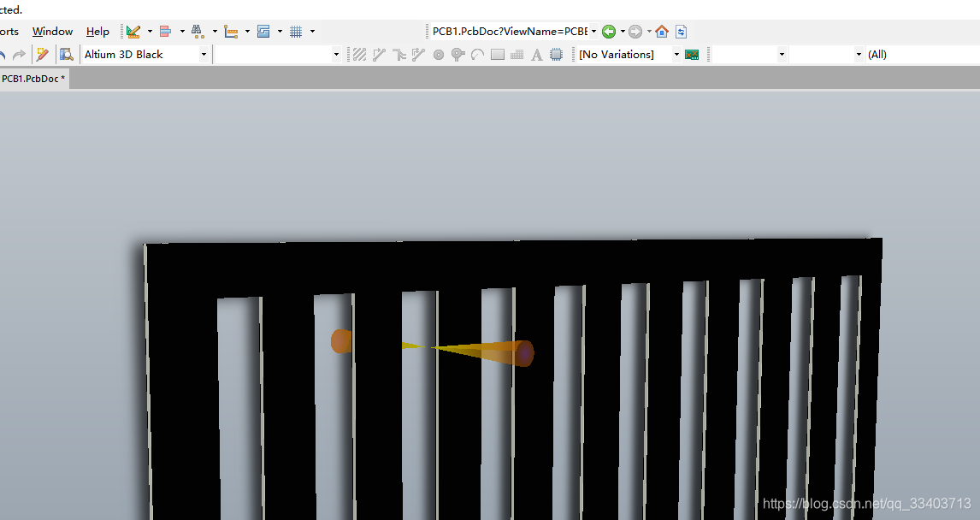Expand the back navigation history arrow
Screen dimensions: 980x520
coord(623,32)
